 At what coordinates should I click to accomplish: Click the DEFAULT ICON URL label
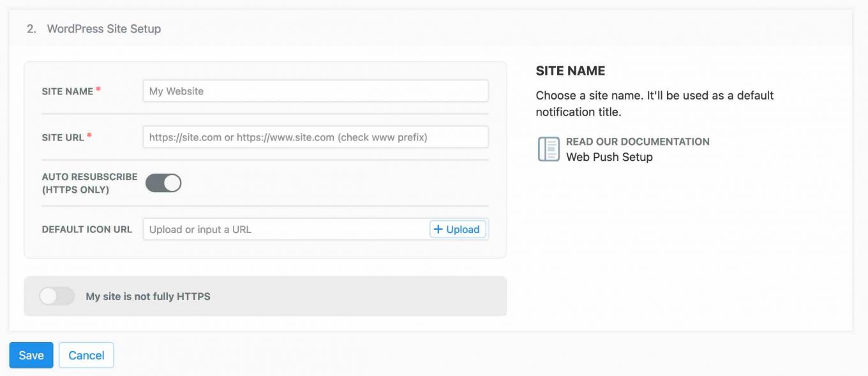[87, 229]
